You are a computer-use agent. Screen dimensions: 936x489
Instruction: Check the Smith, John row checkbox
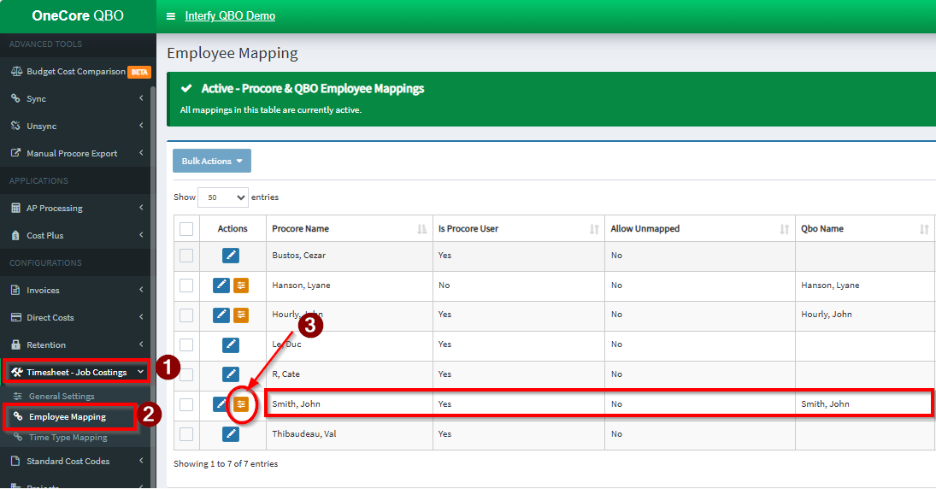(x=186, y=404)
